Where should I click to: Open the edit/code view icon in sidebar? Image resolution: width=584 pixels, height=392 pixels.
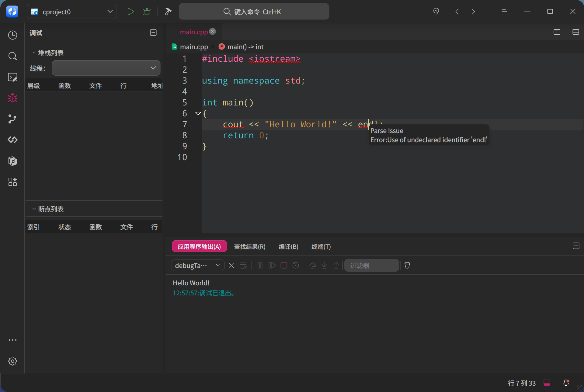click(x=12, y=77)
